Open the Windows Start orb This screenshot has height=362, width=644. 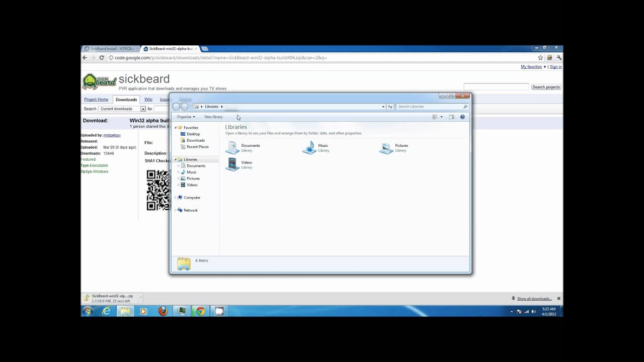(x=88, y=311)
